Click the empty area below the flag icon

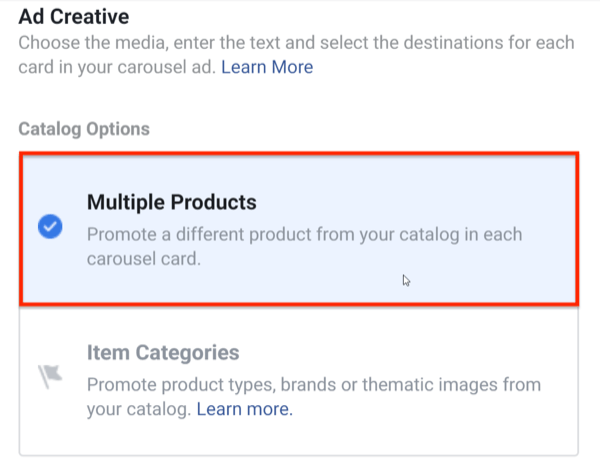(49, 420)
